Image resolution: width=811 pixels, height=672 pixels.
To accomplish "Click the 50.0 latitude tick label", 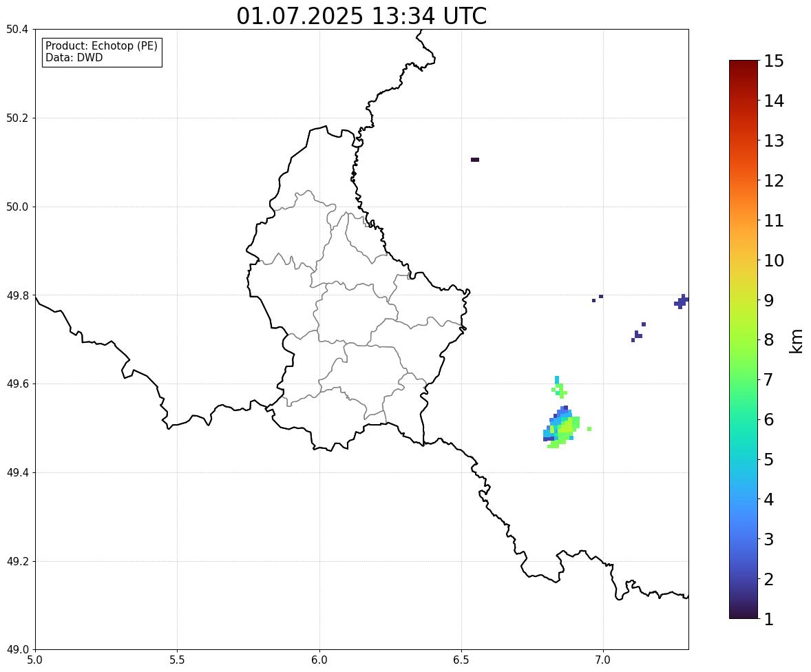I will 17,207.
